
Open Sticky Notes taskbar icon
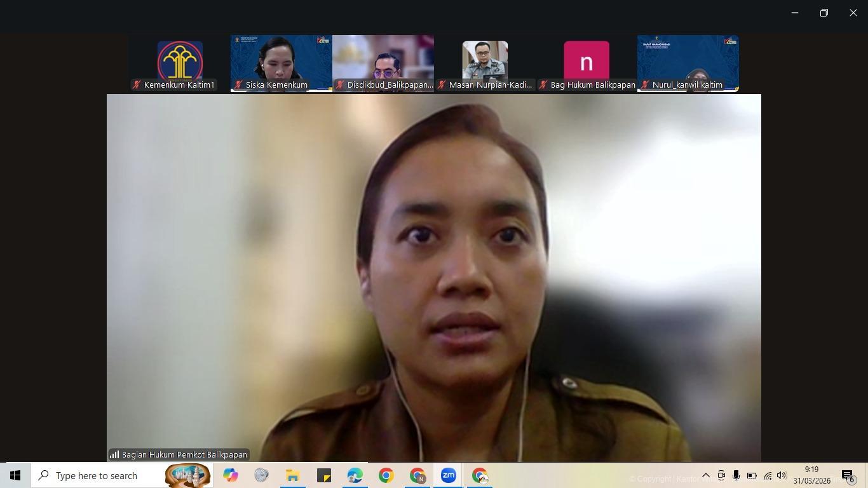coord(323,475)
